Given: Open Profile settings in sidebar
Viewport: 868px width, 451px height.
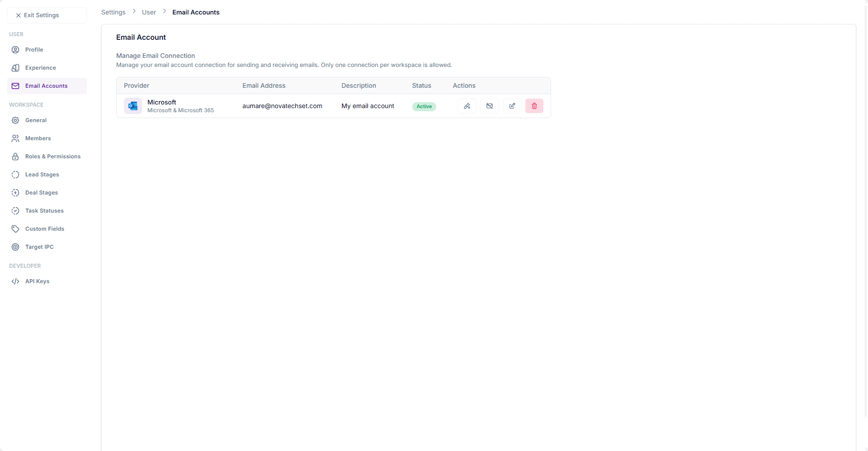Looking at the screenshot, I should [x=34, y=50].
